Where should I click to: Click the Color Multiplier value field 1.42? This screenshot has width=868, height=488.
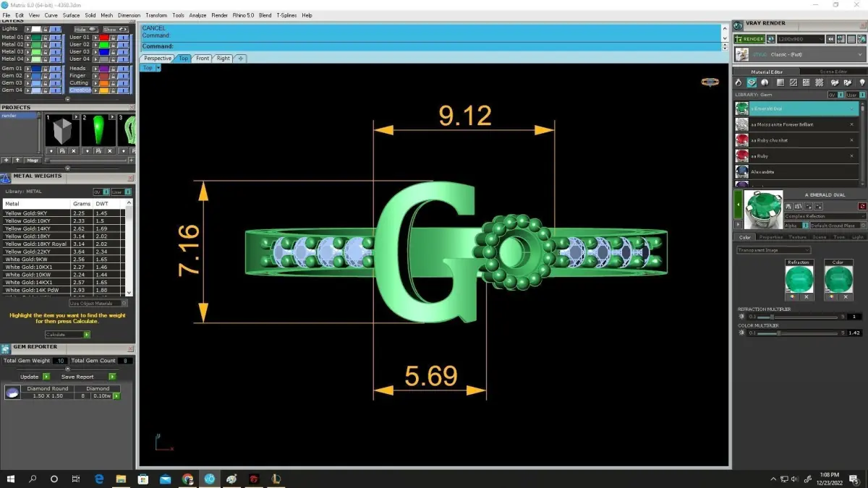click(x=854, y=333)
